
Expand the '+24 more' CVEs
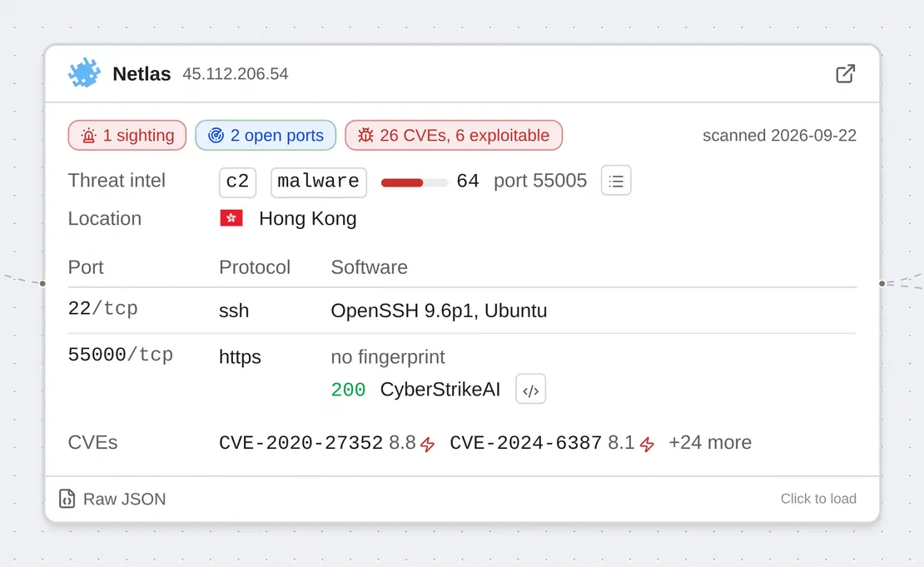pyautogui.click(x=710, y=443)
